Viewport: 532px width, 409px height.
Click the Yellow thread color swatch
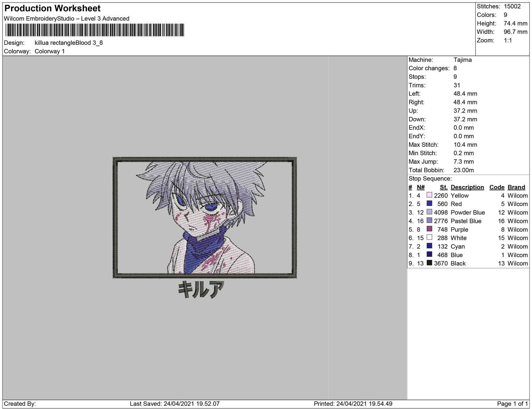(x=429, y=195)
